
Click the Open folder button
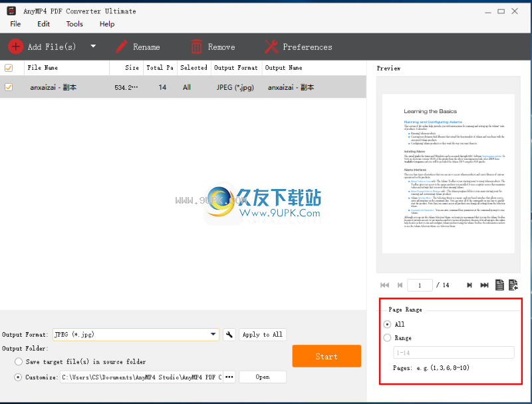click(x=263, y=377)
